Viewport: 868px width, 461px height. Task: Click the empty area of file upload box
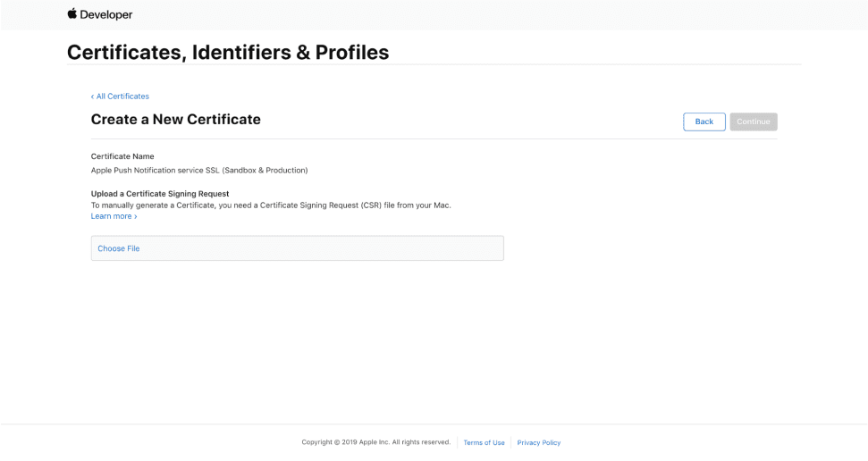[x=340, y=248]
